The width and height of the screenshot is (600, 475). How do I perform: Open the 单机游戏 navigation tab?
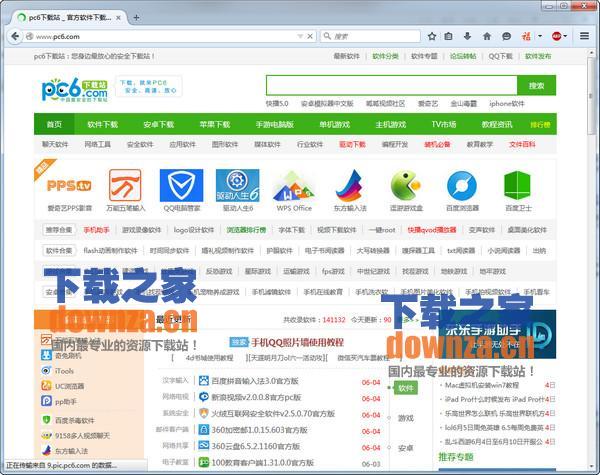pos(335,124)
